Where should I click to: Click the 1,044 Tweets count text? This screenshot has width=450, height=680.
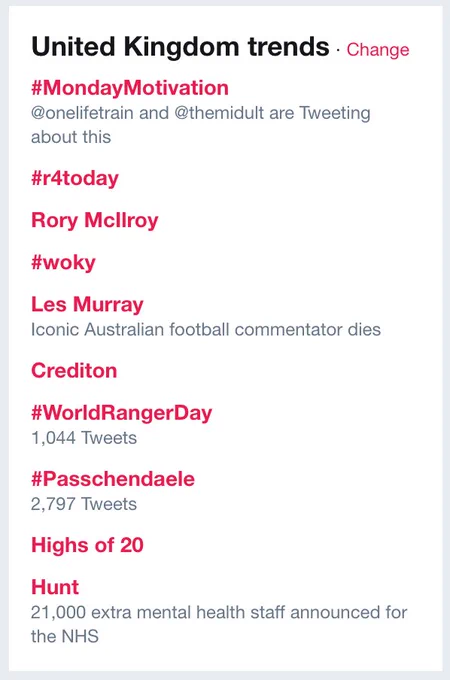[x=84, y=438]
